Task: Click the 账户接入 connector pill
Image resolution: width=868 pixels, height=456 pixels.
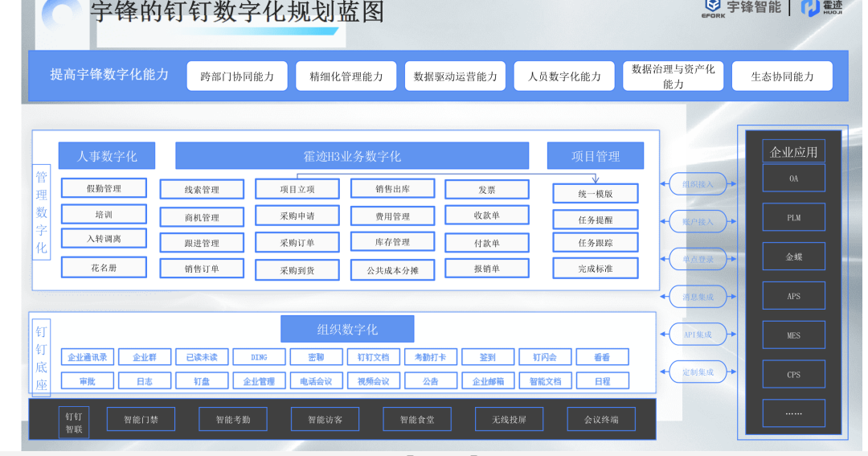Action: (x=698, y=222)
